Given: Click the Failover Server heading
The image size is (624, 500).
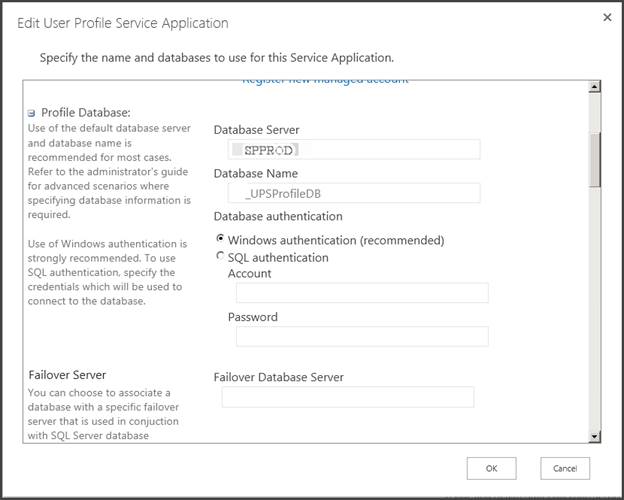Looking at the screenshot, I should 68,375.
